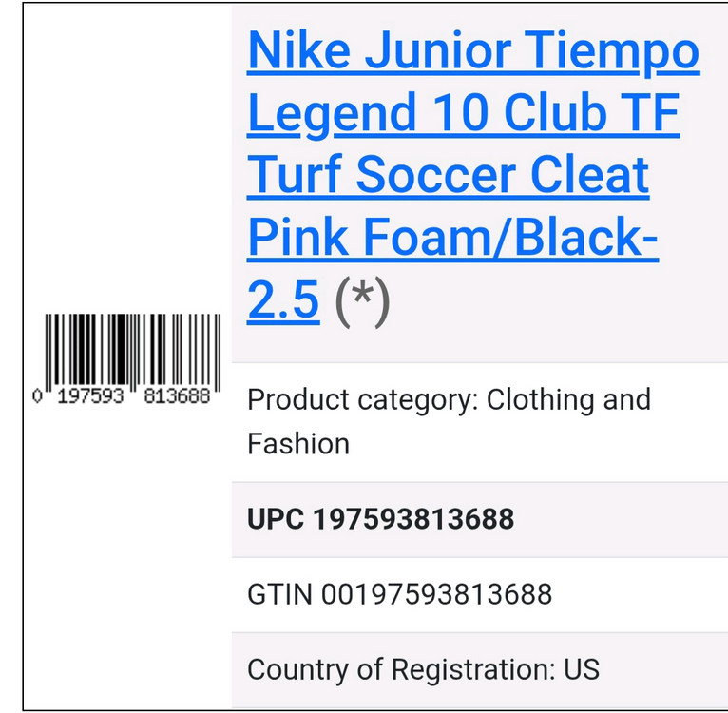Click "Pink Foam/Black-" in the product link
Image resolution: width=728 pixels, height=713 pixels.
click(x=452, y=239)
